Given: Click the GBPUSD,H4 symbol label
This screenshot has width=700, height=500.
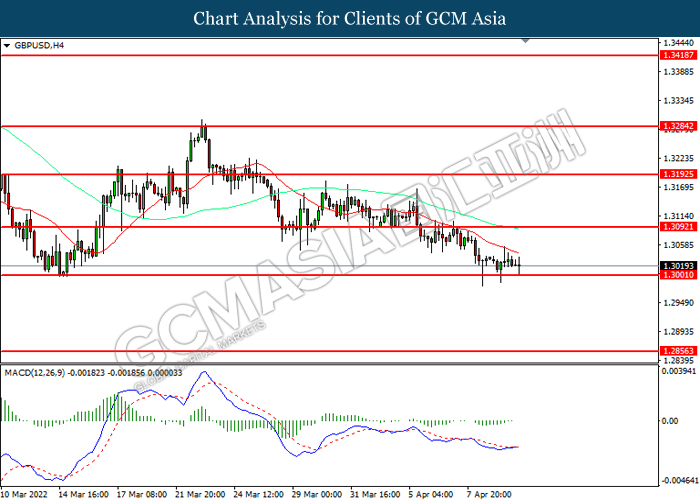Looking at the screenshot, I should click(39, 46).
